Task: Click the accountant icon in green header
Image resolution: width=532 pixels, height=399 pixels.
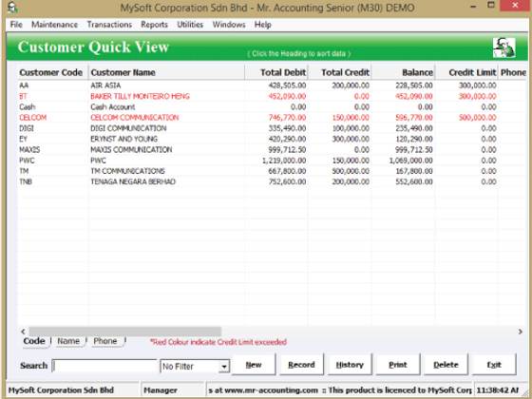Action: click(503, 47)
